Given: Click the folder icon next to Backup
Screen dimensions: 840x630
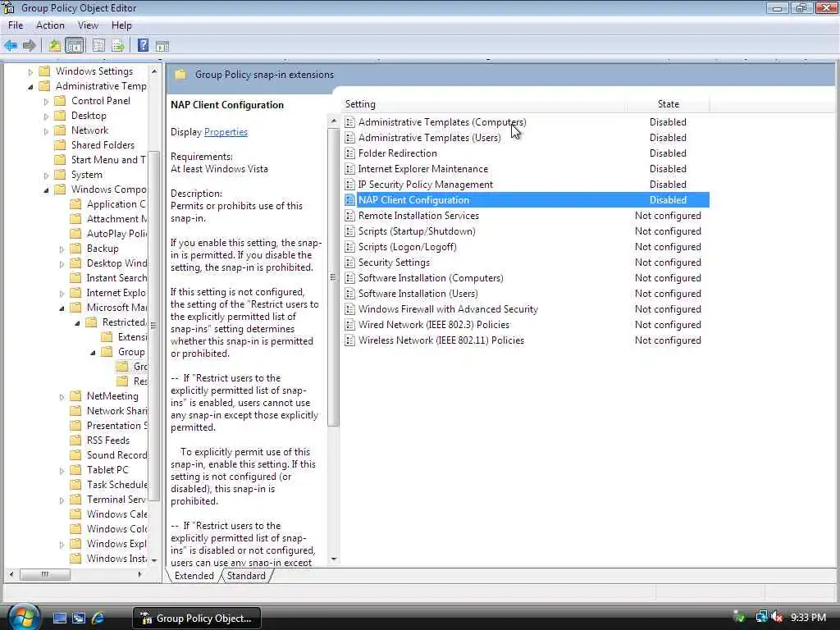Looking at the screenshot, I should [75, 249].
